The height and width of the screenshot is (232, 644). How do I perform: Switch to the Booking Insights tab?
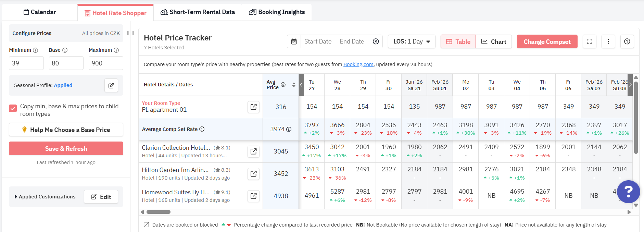277,12
